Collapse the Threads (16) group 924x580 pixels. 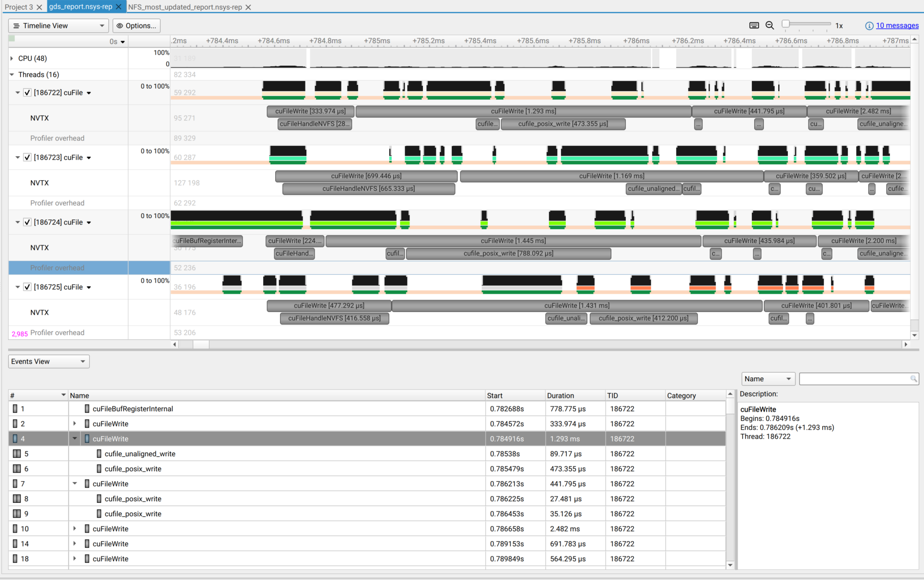point(11,74)
